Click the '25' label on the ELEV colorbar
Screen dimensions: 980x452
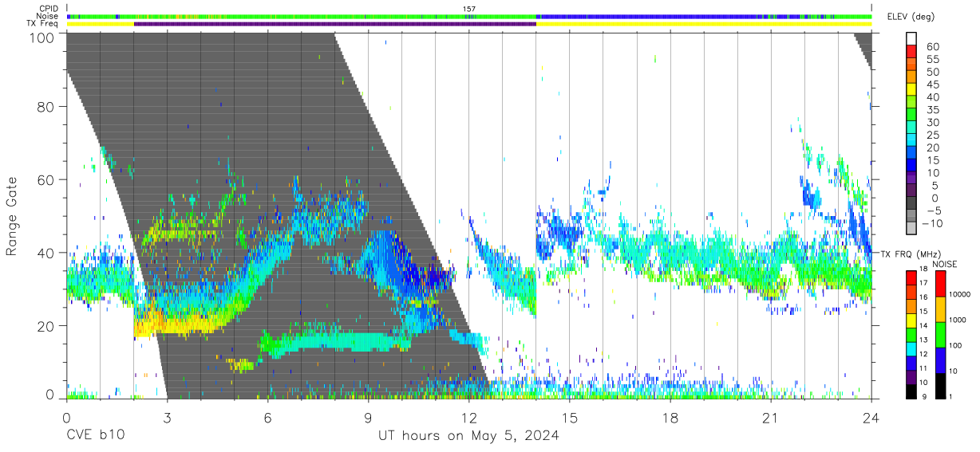tap(932, 135)
